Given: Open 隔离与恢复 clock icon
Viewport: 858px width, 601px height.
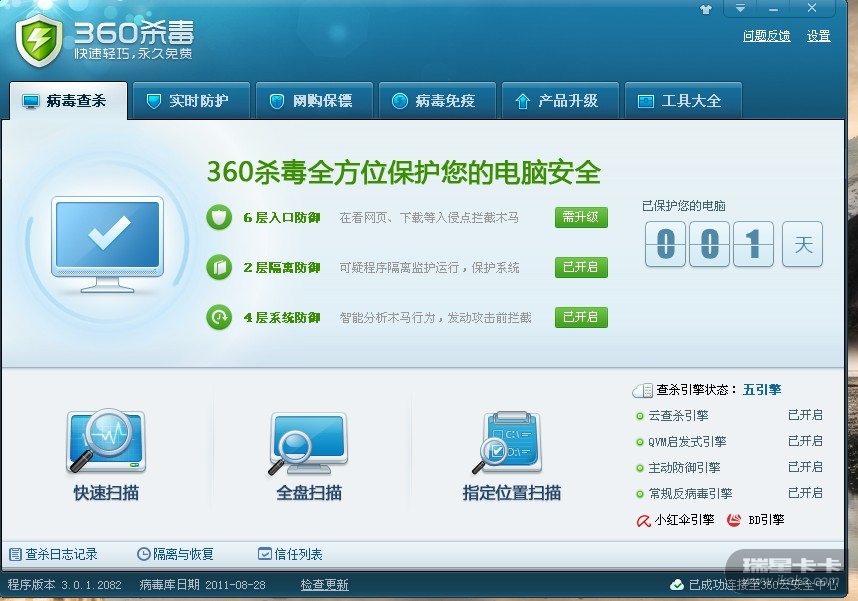Looking at the screenshot, I should pyautogui.click(x=143, y=554).
